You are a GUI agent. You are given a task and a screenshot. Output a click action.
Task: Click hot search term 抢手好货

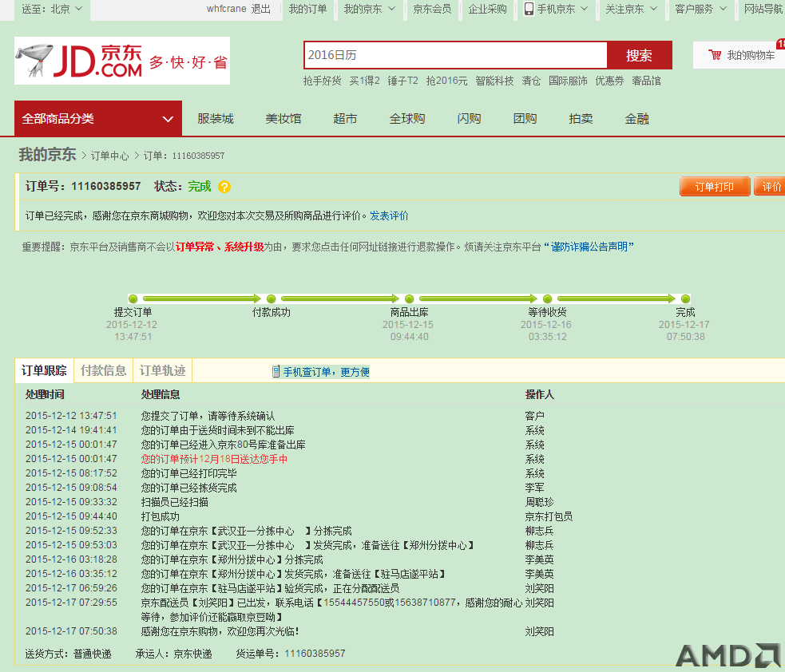click(x=322, y=81)
